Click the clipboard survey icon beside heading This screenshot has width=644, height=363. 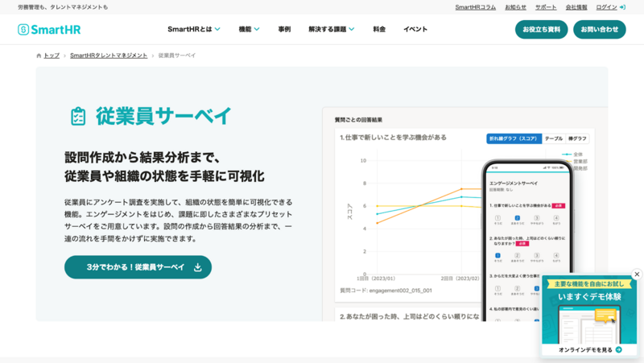tap(78, 116)
